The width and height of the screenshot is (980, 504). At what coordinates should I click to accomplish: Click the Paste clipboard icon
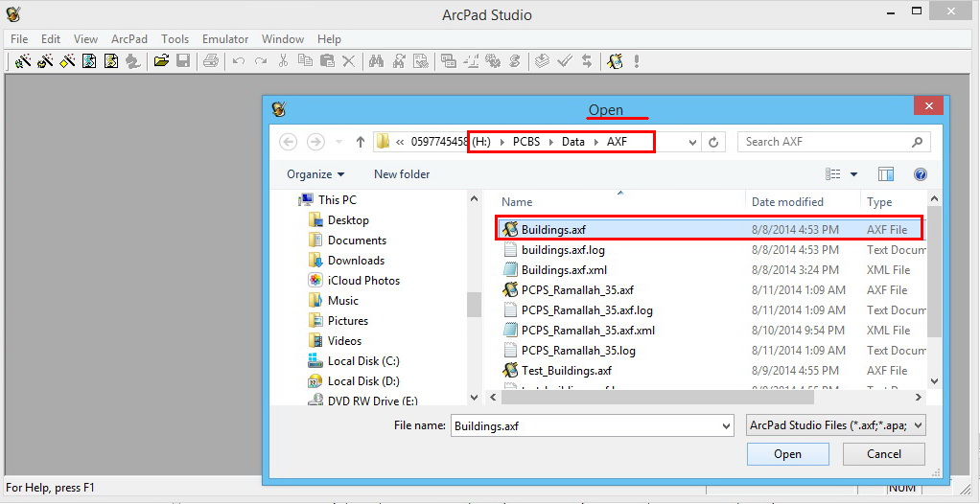pos(327,60)
